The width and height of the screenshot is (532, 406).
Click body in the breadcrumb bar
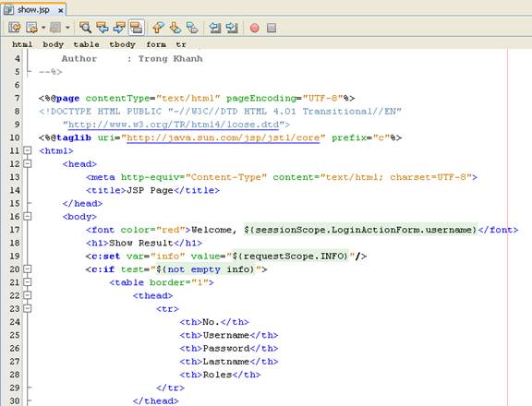pos(53,44)
